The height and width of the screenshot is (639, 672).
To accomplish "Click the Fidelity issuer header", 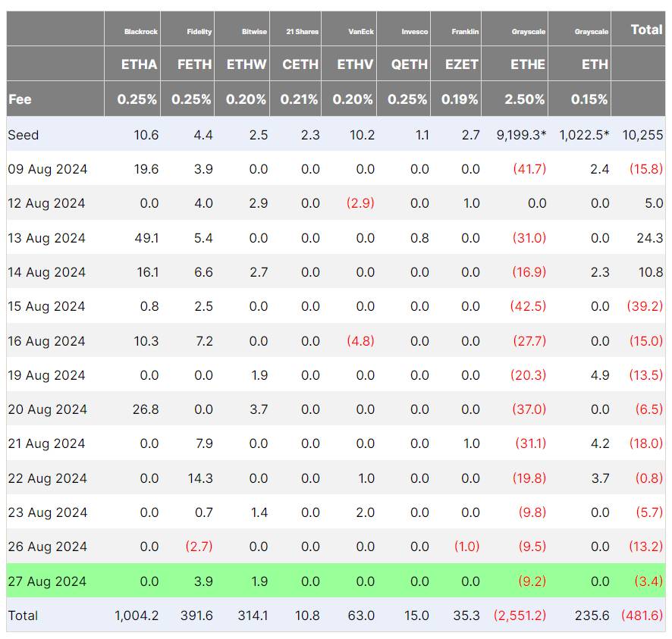I will pyautogui.click(x=199, y=32).
